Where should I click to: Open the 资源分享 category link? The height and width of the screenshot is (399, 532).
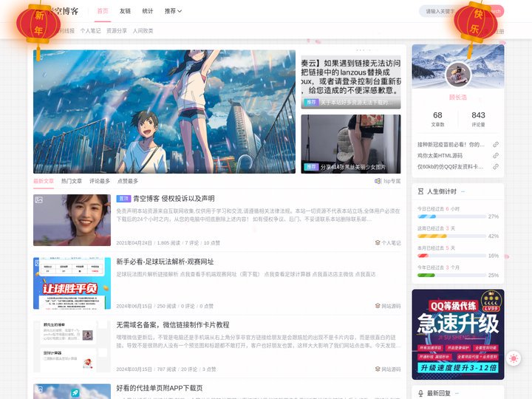[117, 31]
